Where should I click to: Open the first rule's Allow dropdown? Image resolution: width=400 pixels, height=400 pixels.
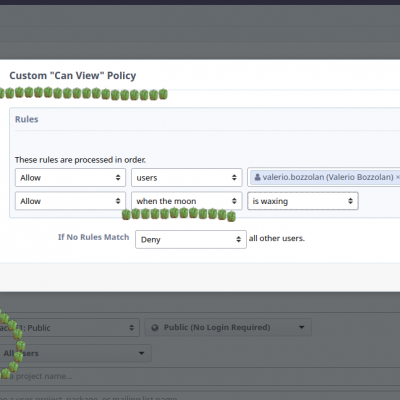(x=70, y=177)
